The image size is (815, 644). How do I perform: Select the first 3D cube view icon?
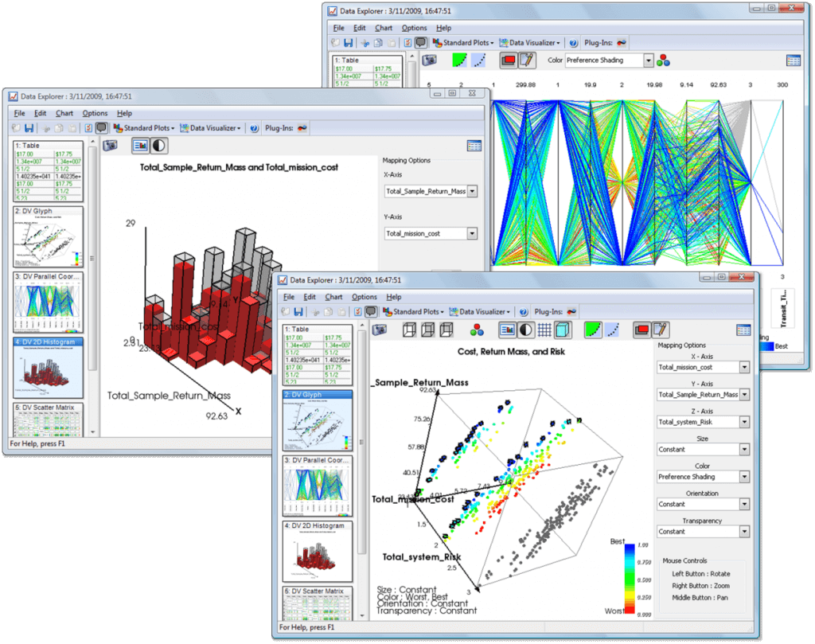pyautogui.click(x=411, y=329)
